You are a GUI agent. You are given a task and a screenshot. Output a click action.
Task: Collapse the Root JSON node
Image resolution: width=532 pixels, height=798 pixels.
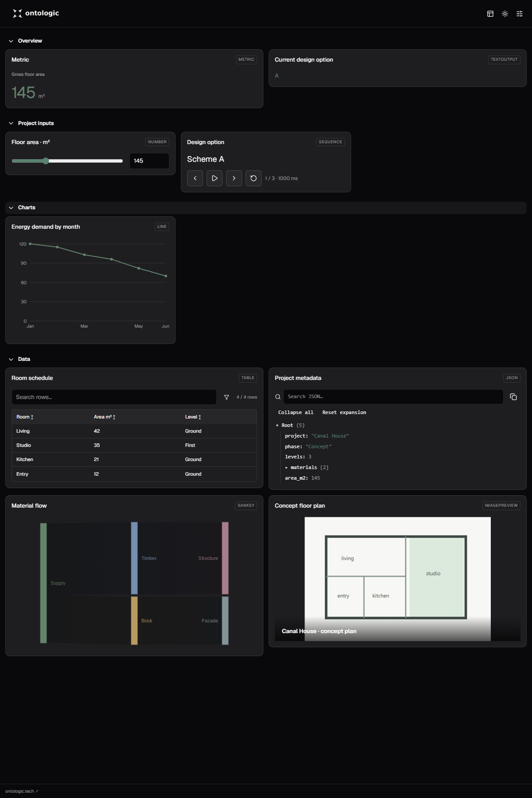pyautogui.click(x=278, y=426)
